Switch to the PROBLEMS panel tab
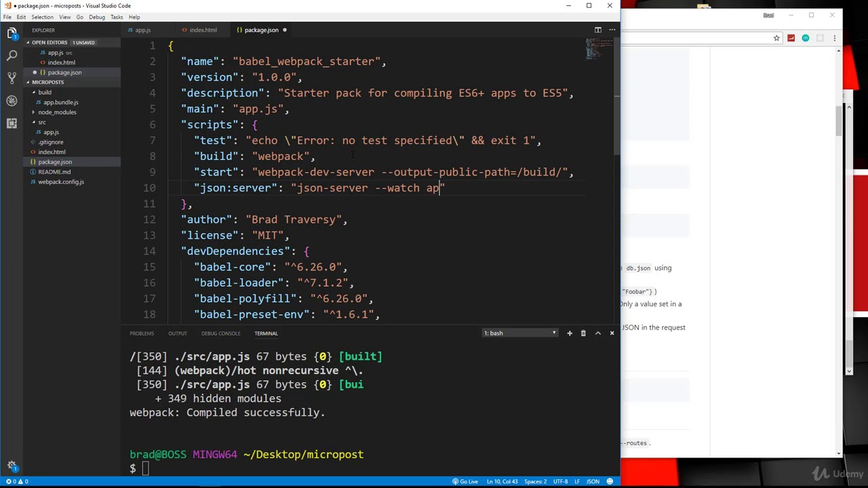 142,333
